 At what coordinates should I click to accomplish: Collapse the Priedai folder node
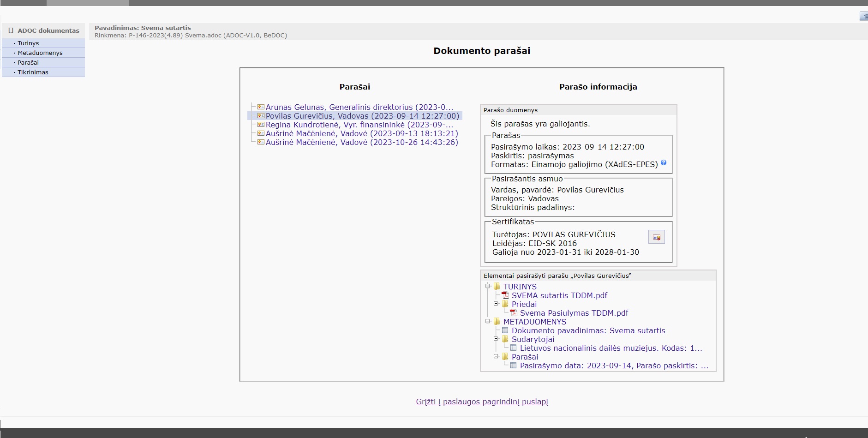coord(496,304)
